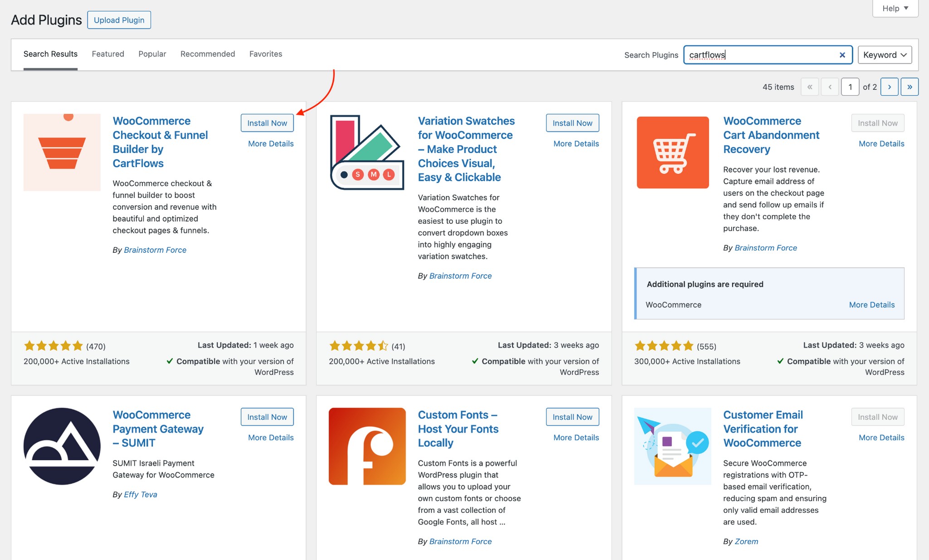Click the Variation Swatches plugin icon
929x560 pixels.
367,152
